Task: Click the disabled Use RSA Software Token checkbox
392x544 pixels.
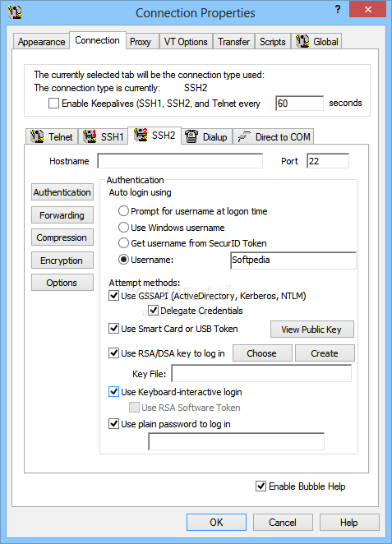Action: 134,408
